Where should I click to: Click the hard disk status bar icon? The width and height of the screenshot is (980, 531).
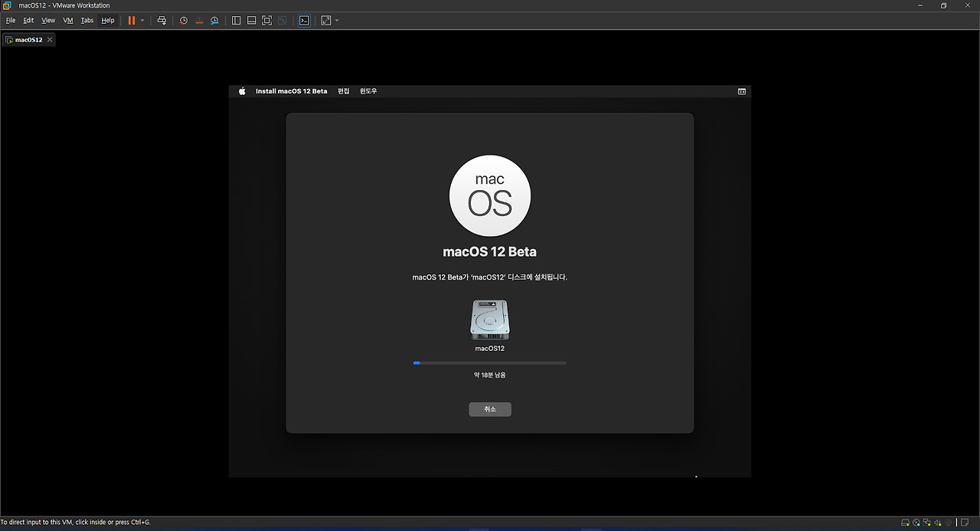tap(906, 523)
